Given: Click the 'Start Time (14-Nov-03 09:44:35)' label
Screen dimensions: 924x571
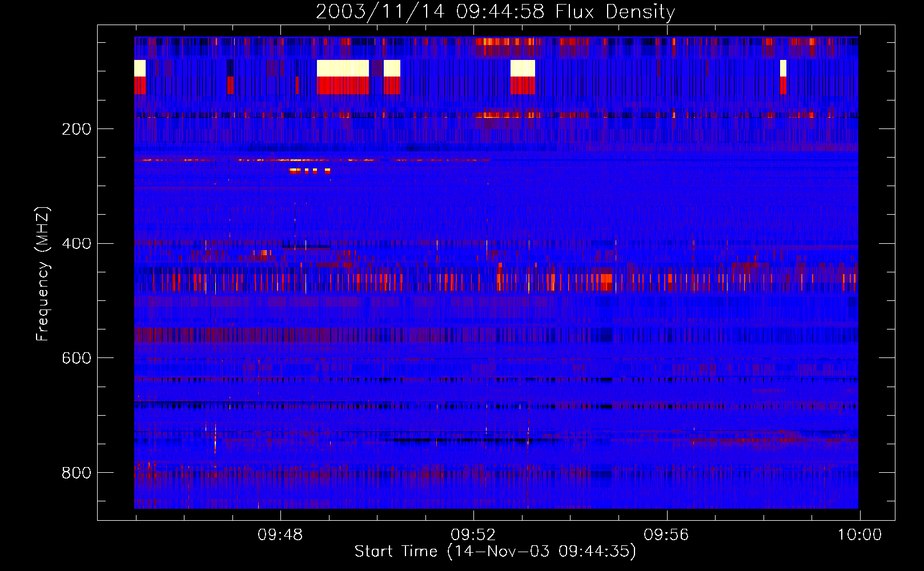Looking at the screenshot, I should pos(495,551).
